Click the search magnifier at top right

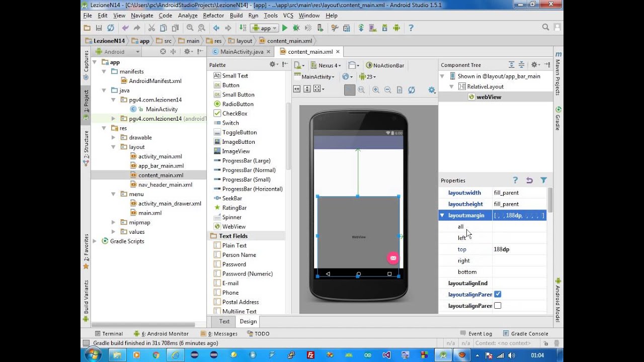point(546,28)
